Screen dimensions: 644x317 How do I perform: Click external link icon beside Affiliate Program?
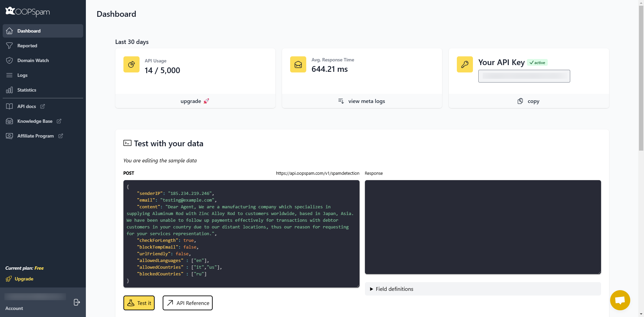pos(61,136)
